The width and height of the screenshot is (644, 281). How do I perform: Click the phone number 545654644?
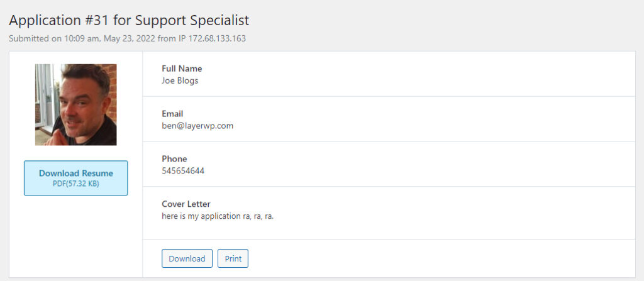point(183,171)
